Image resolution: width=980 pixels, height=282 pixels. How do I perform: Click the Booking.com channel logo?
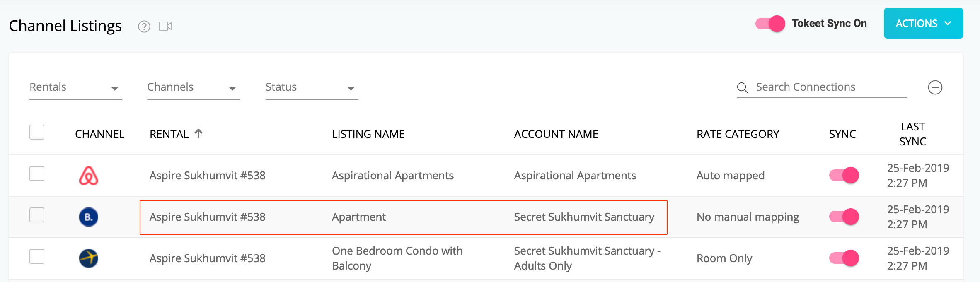click(x=89, y=217)
